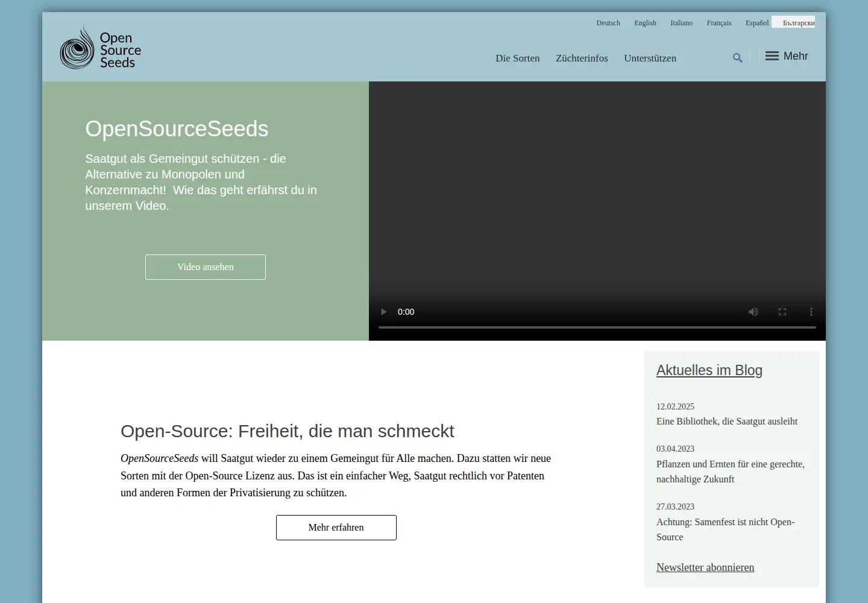Click the video's 0:00 time display
This screenshot has width=868, height=603.
pyautogui.click(x=406, y=312)
